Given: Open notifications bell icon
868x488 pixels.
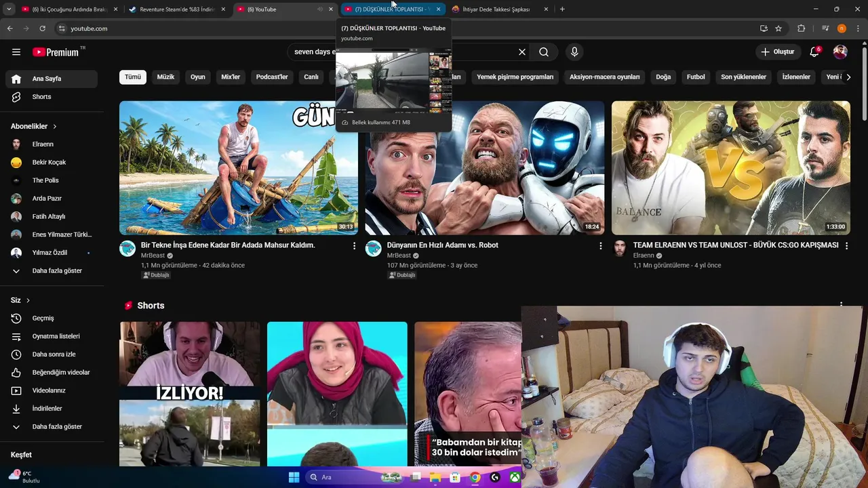Looking at the screenshot, I should click(x=815, y=52).
